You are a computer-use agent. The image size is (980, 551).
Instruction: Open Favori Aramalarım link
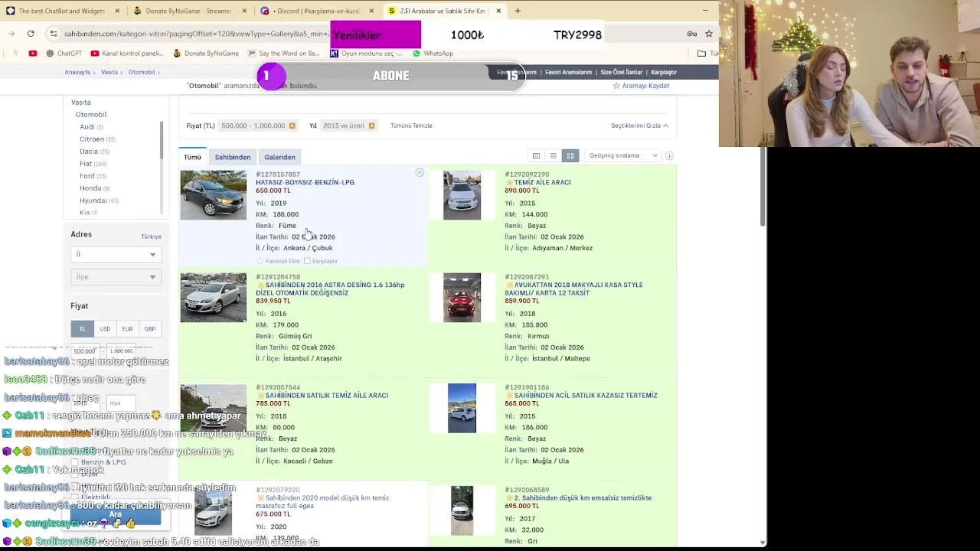click(568, 72)
